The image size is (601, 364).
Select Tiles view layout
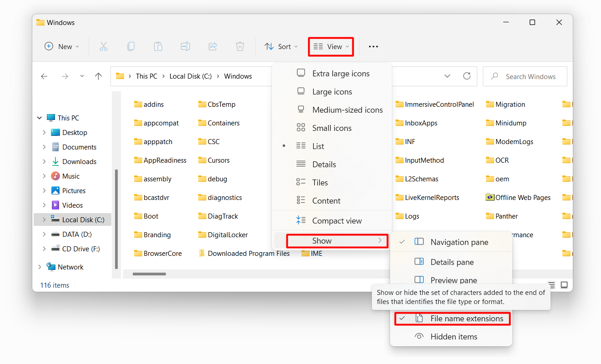click(332, 183)
